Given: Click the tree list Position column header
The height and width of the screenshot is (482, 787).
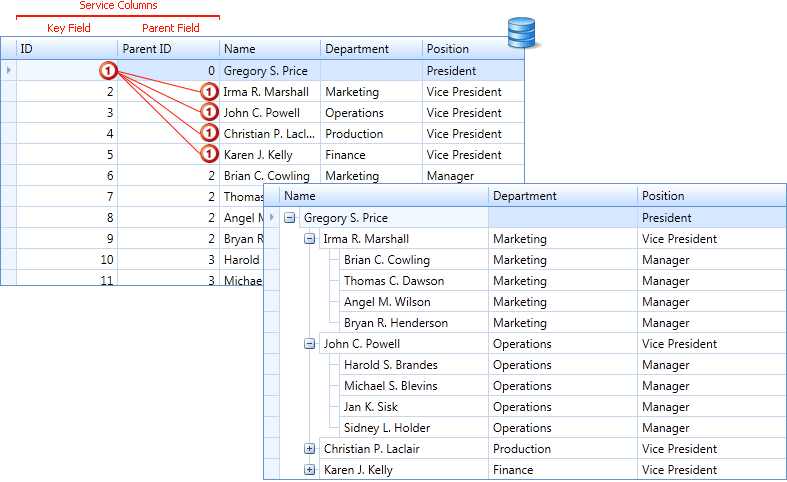Looking at the screenshot, I should tap(712, 196).
